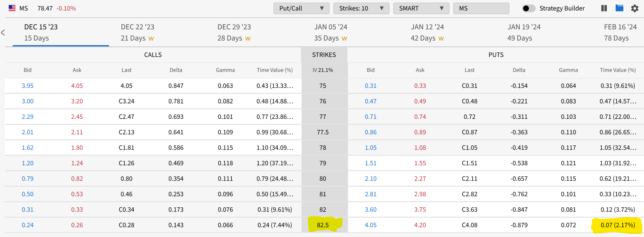Click the call bid 0.24 at strike 82.5
The height and width of the screenshot is (237, 644).
pos(28,225)
